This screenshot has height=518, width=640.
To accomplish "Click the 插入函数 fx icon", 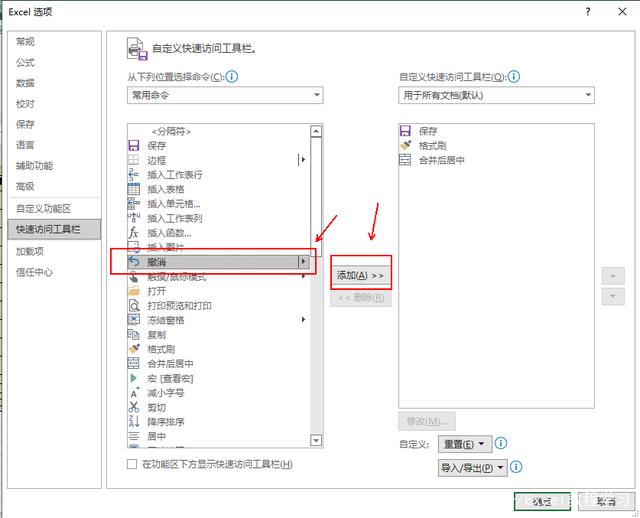I will [133, 233].
